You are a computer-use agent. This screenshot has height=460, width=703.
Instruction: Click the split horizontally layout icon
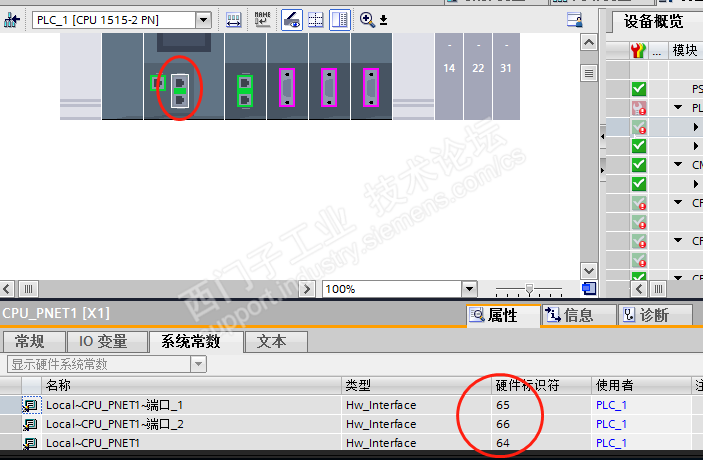[x=316, y=20]
